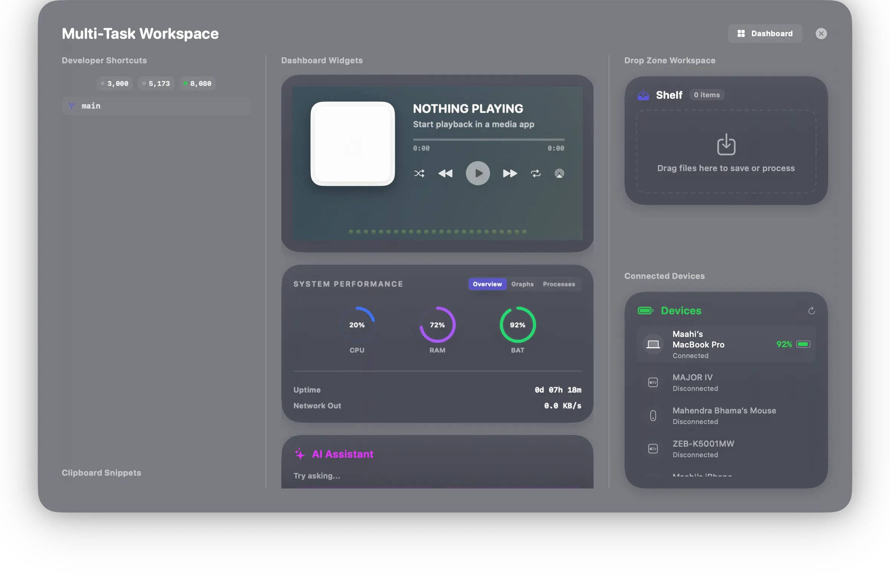890x588 pixels.
Task: Click the CPU 20% gauge
Action: click(357, 325)
